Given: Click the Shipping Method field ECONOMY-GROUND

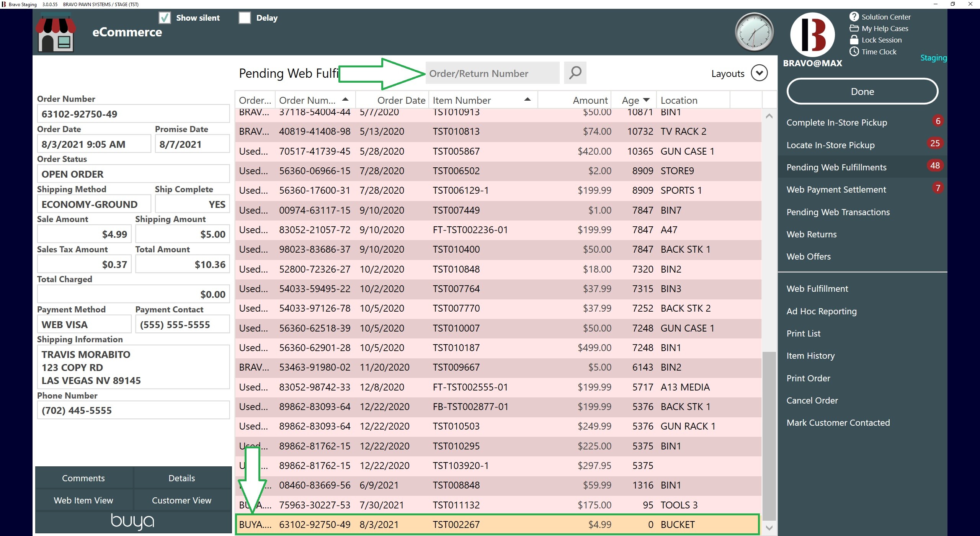Looking at the screenshot, I should pos(94,204).
